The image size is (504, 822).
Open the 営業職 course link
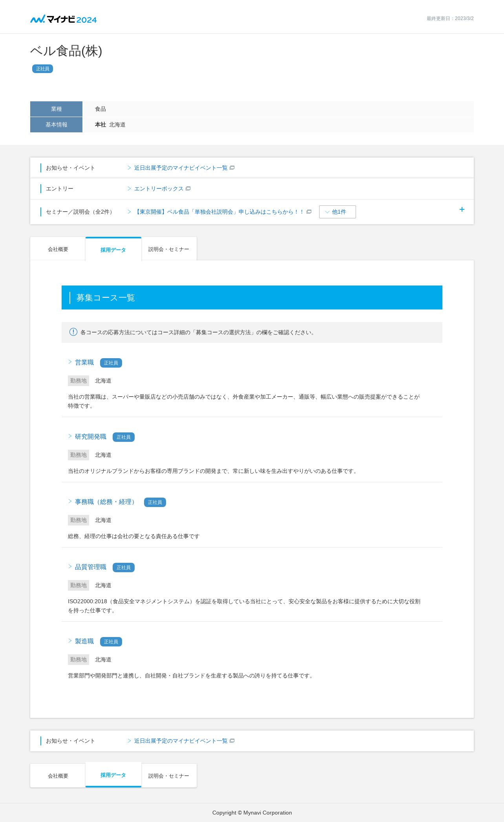click(x=84, y=362)
